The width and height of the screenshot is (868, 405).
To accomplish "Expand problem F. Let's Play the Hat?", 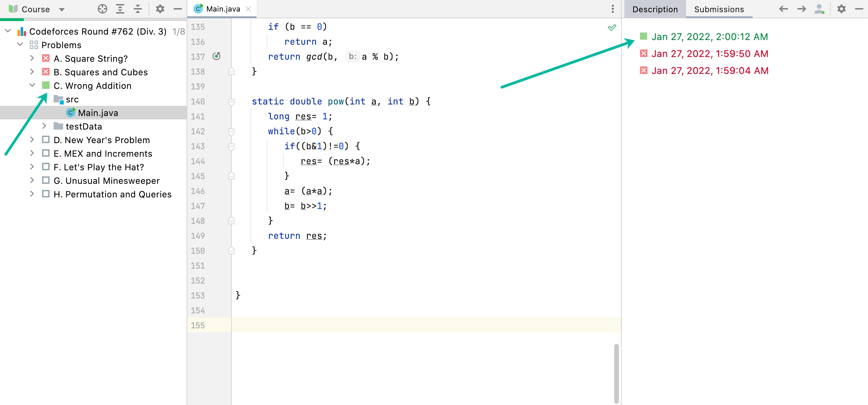I will (x=32, y=167).
